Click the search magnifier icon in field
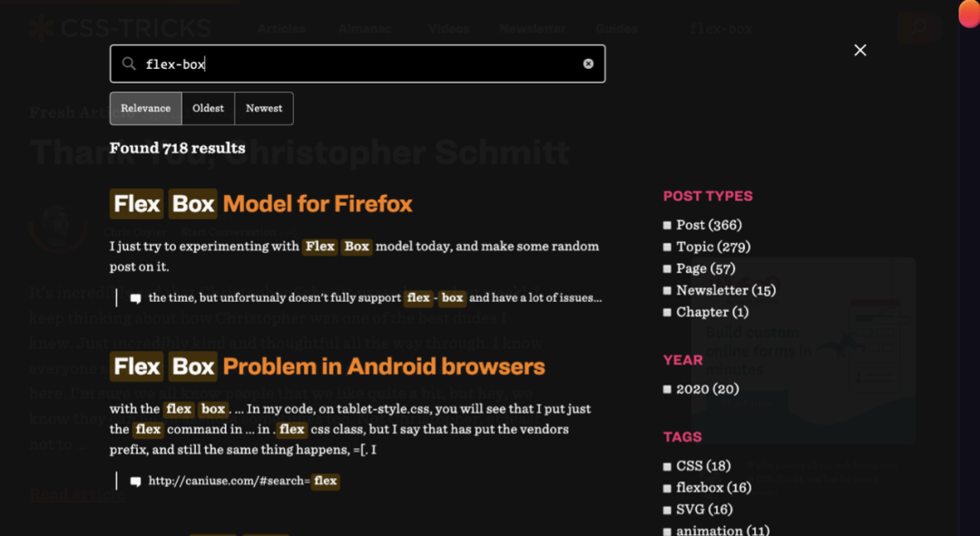 tap(129, 63)
